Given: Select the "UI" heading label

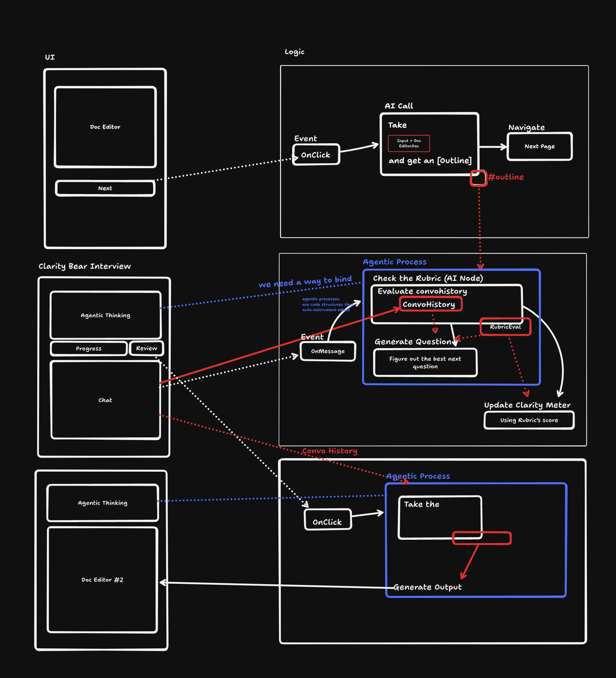Looking at the screenshot, I should pyautogui.click(x=50, y=57).
